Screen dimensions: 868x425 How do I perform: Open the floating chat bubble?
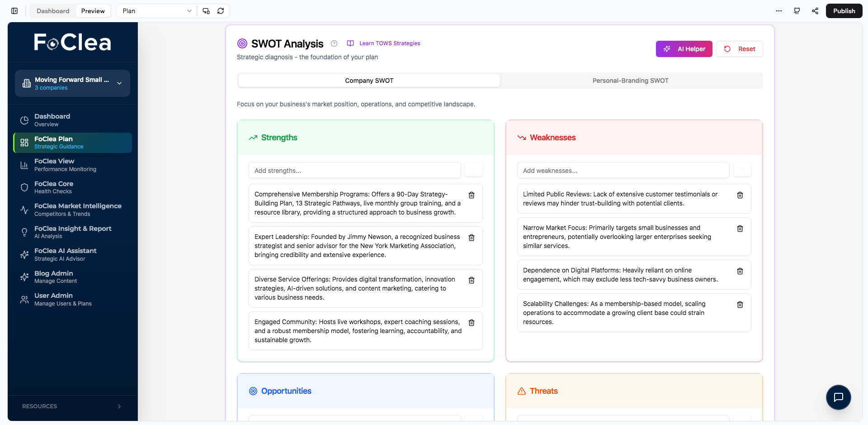839,397
